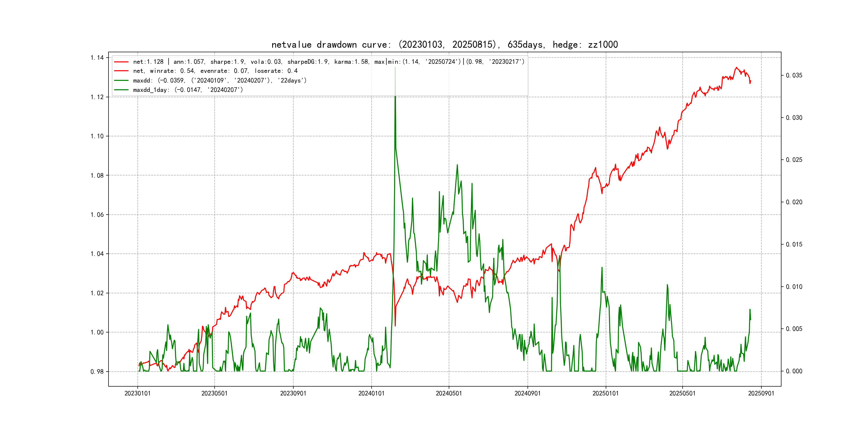868x434 pixels.
Task: Click the 20230101 x-axis tick label
Action: 137,394
